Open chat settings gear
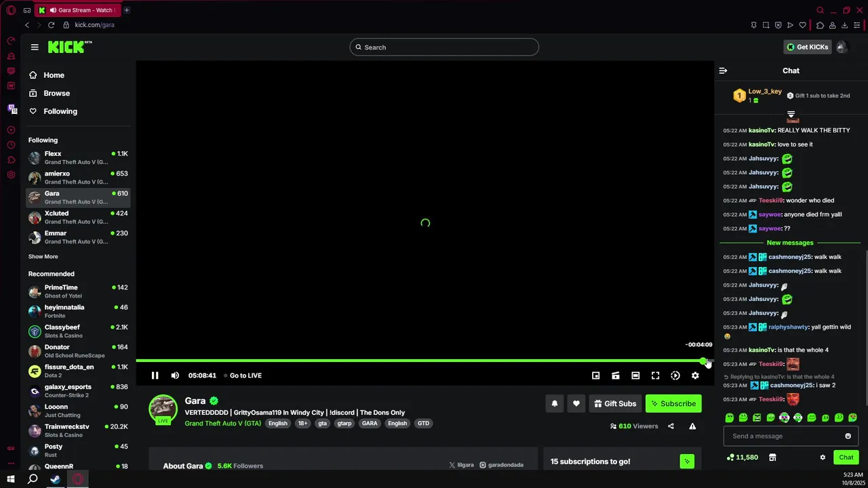Image resolution: width=868 pixels, height=488 pixels. [x=823, y=457]
